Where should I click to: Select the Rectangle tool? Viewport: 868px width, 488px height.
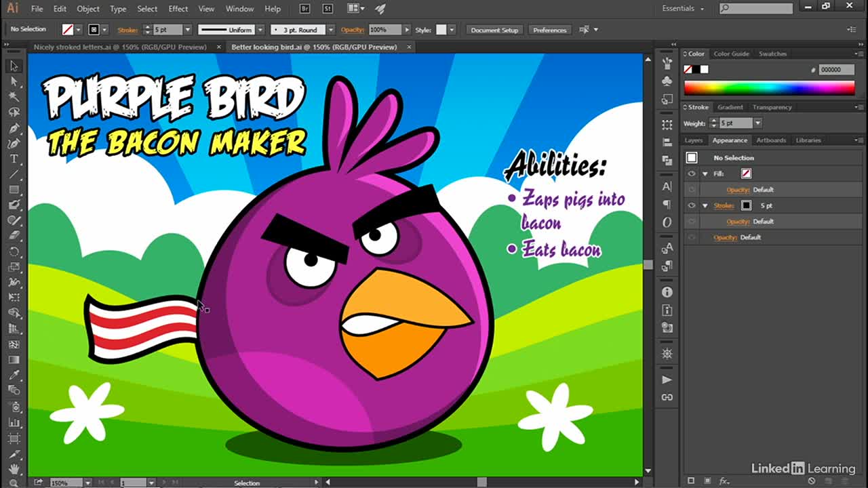(x=14, y=190)
